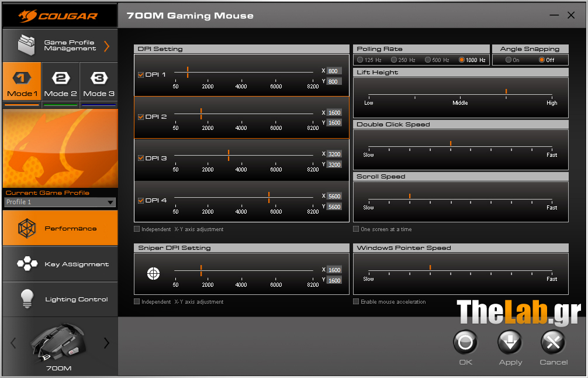Open the Key Assignment section
This screenshot has height=378, width=588.
60,263
